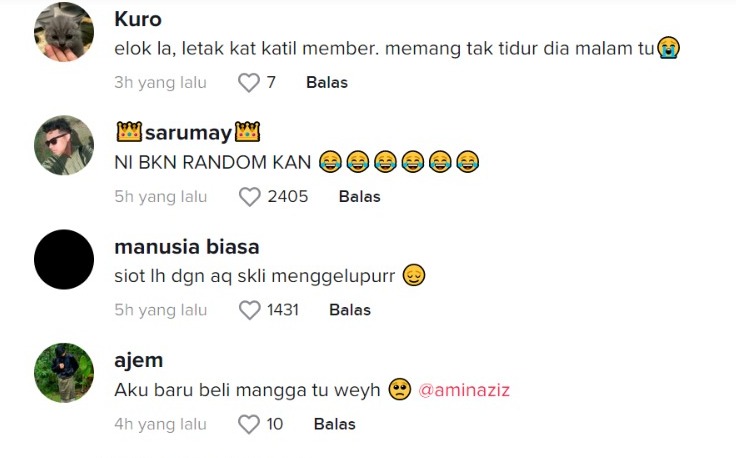The height and width of the screenshot is (458, 736).
Task: Open sarumay's profile picture
Action: pyautogui.click(x=64, y=145)
